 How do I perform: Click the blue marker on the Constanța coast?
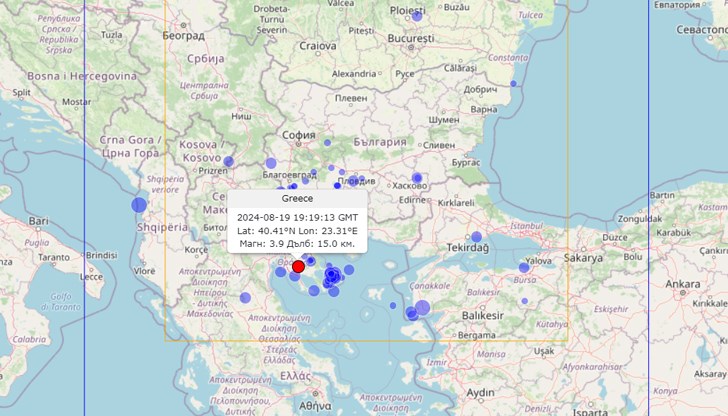(513, 83)
